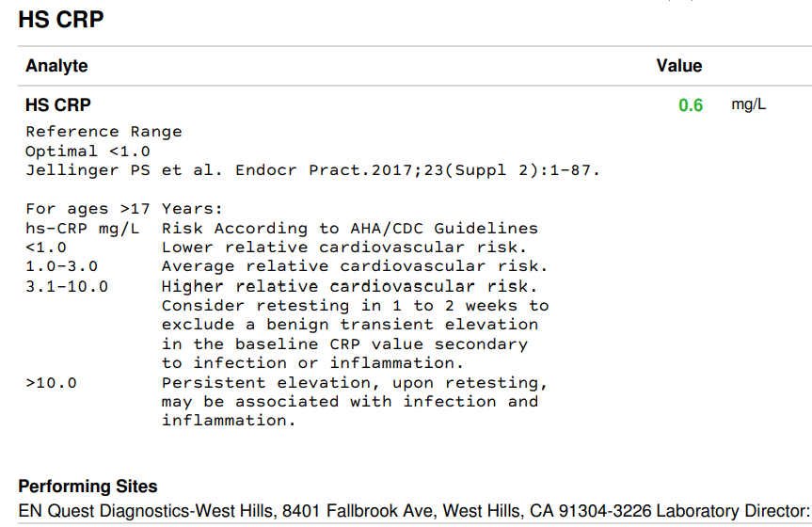Click Lower relative cardiovascular risk text
This screenshot has width=812, height=527.
(x=344, y=248)
